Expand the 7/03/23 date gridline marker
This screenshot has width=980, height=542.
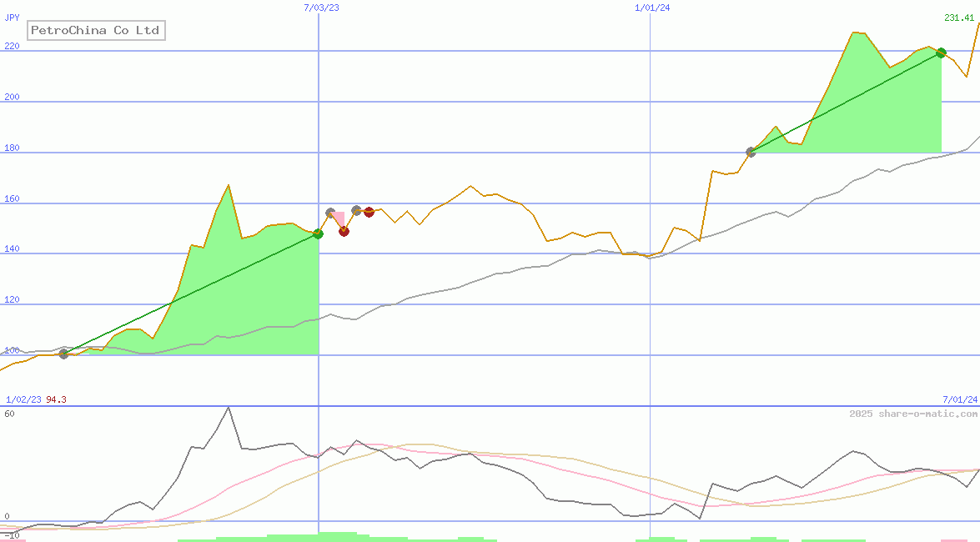[321, 8]
